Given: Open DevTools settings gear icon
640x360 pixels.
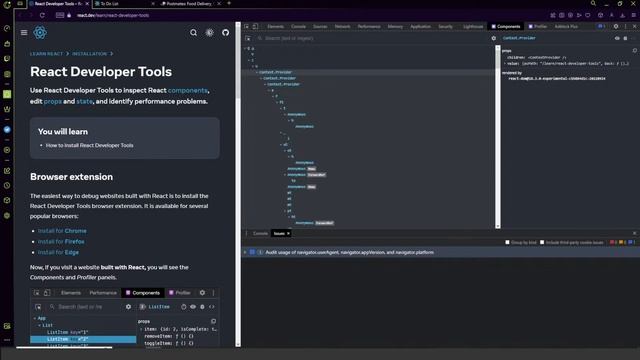Looking at the screenshot, I should (x=616, y=26).
